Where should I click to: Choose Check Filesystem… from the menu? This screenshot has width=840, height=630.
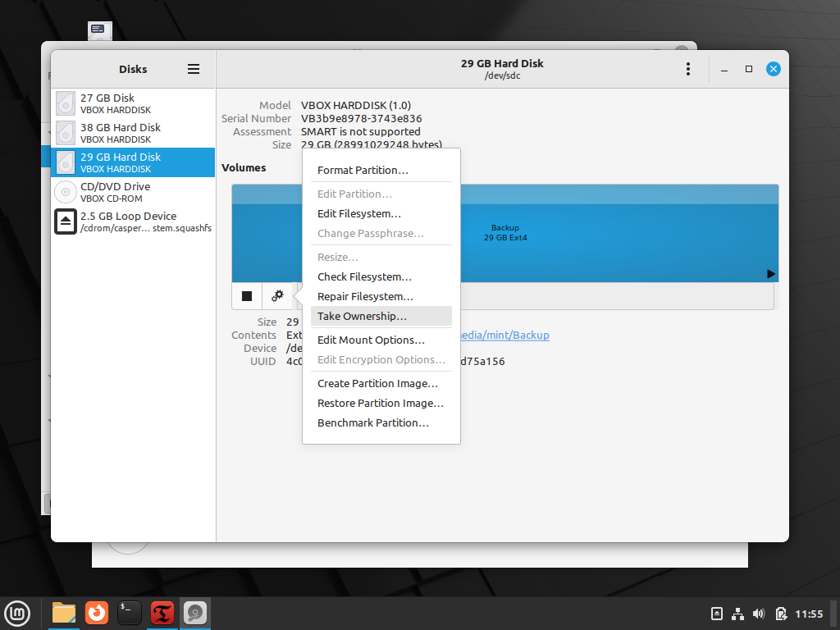point(381,277)
